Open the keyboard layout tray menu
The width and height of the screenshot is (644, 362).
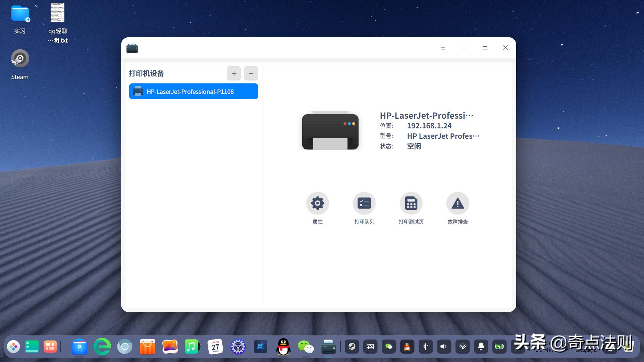(370, 347)
